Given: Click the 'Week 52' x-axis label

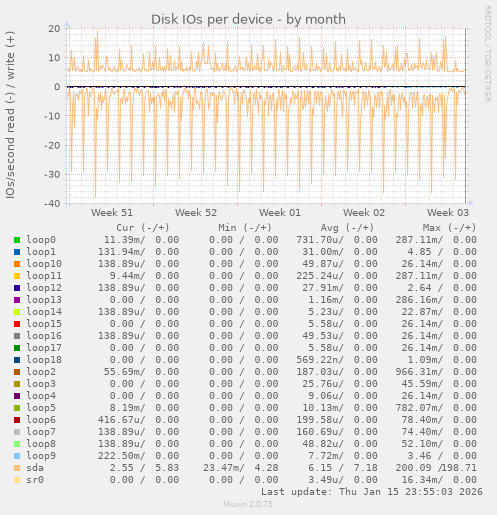Looking at the screenshot, I should point(196,213).
